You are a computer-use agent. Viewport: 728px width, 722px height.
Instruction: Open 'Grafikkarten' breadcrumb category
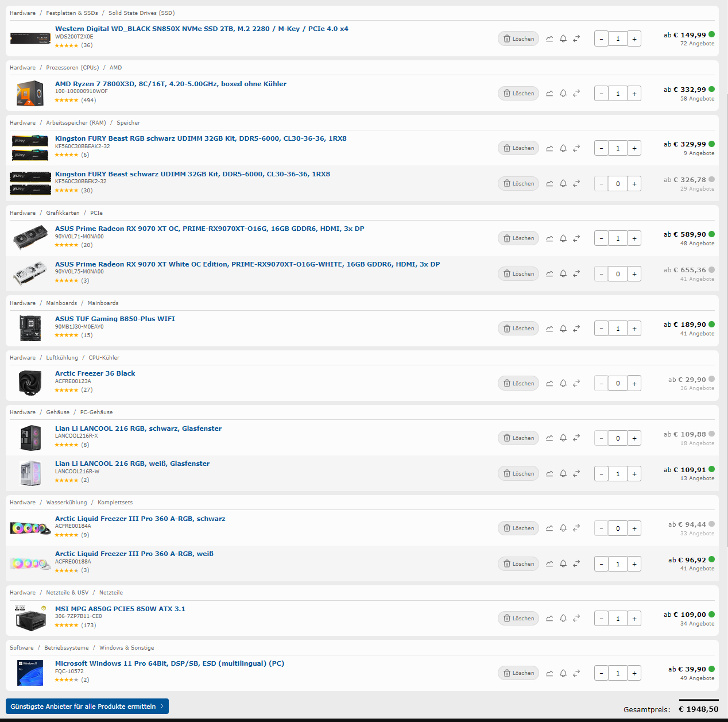pos(63,213)
